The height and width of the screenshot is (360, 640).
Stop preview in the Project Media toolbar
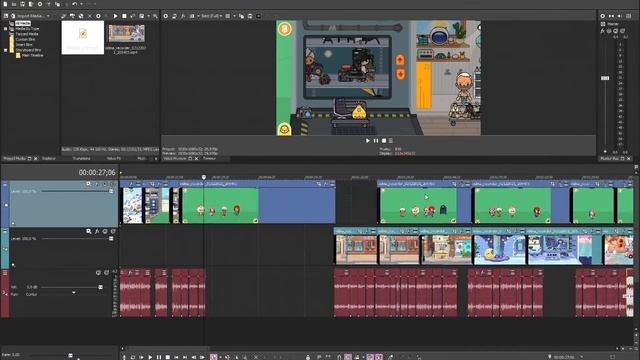[x=124, y=16]
